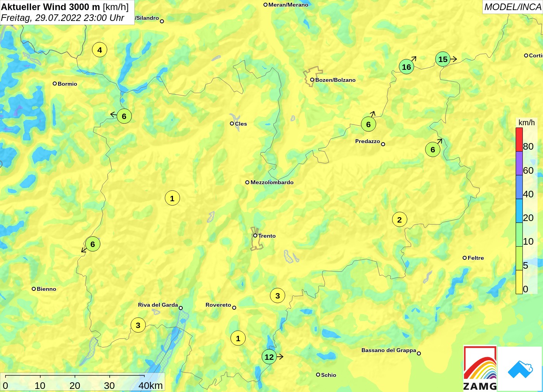The height and width of the screenshot is (392, 543).
Task: Click the 40km scale bar label
Action: click(151, 385)
